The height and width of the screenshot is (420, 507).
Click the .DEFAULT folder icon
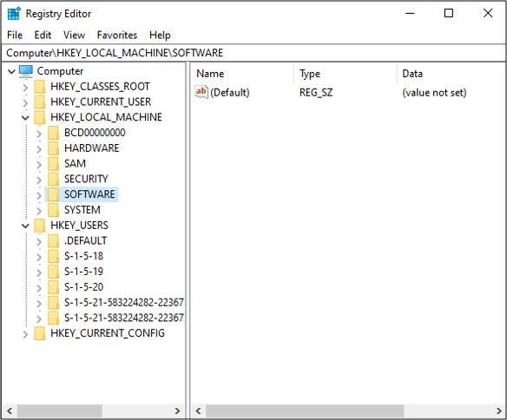[53, 241]
